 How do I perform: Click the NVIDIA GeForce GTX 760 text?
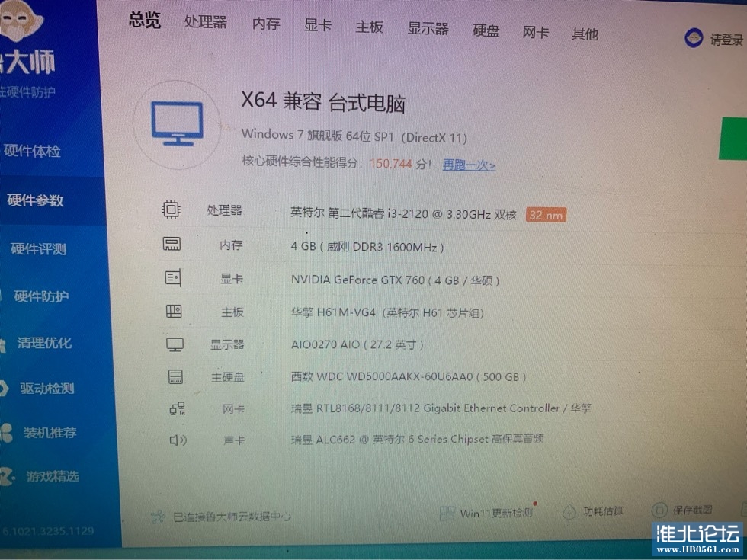click(395, 280)
